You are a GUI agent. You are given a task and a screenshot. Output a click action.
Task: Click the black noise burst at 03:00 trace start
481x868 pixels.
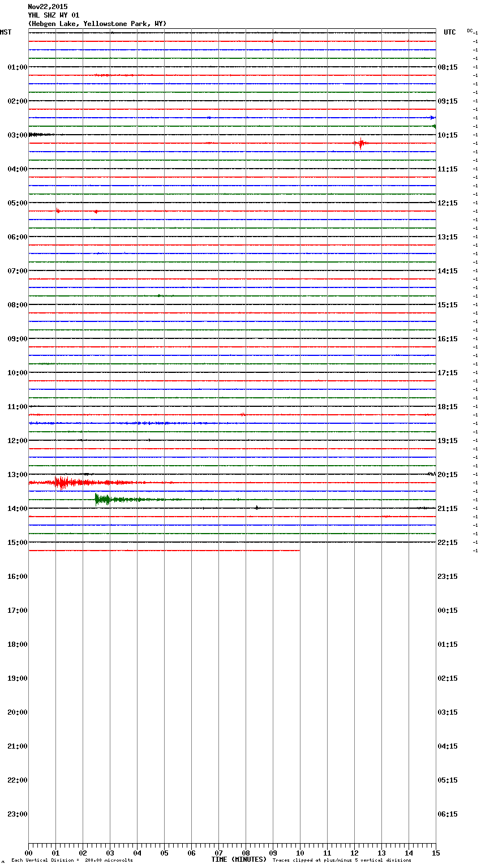[41, 135]
